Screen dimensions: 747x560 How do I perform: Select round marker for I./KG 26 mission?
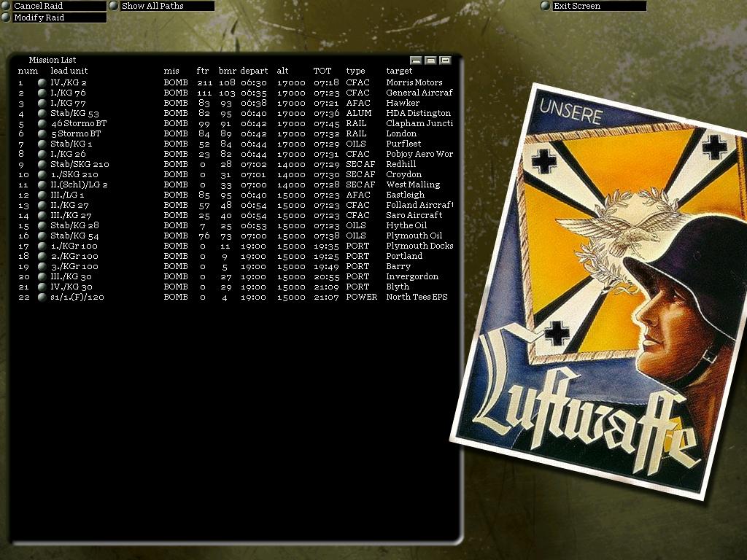(42, 154)
